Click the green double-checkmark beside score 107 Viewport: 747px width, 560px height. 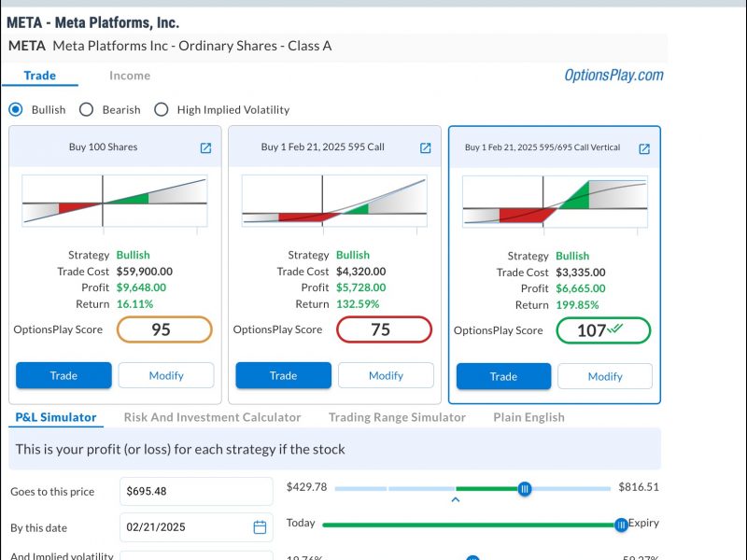point(615,329)
